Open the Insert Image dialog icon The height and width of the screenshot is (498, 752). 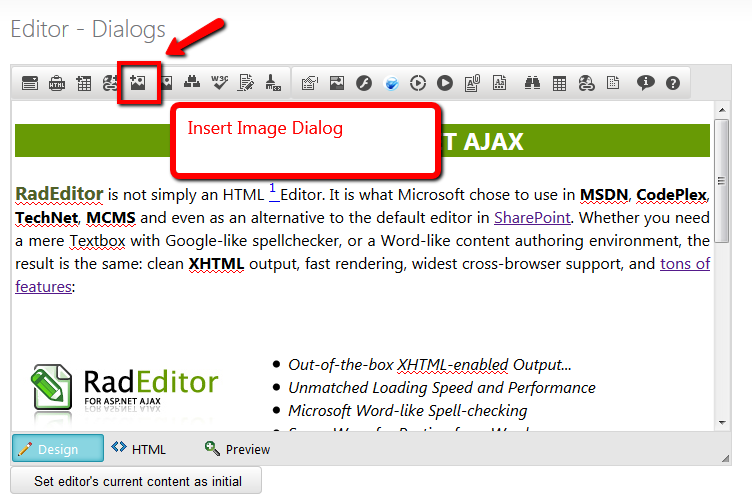point(138,83)
